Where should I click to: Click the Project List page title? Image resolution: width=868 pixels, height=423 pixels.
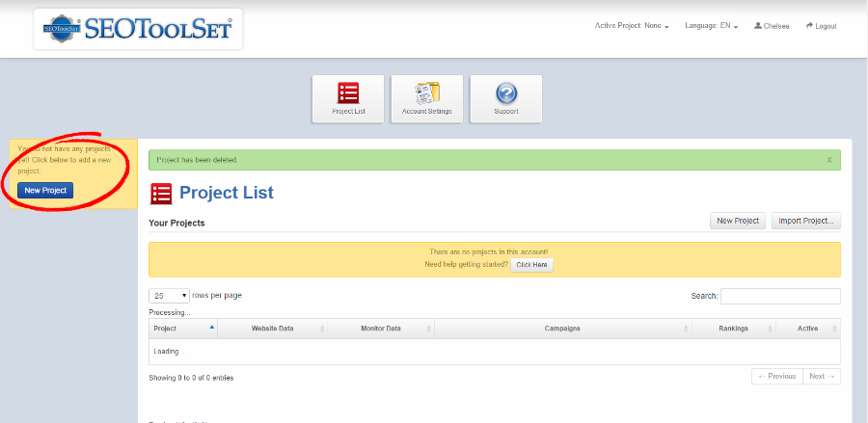tap(227, 193)
